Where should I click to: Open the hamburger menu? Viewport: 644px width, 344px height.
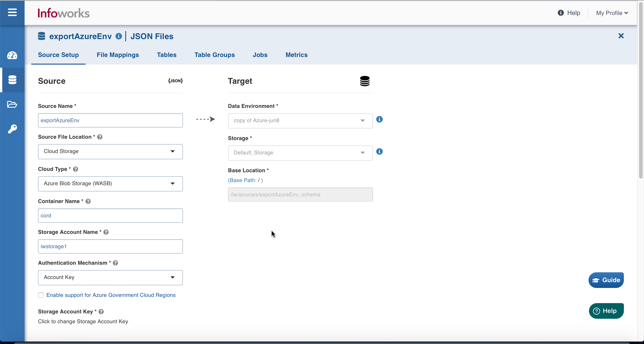pos(12,12)
